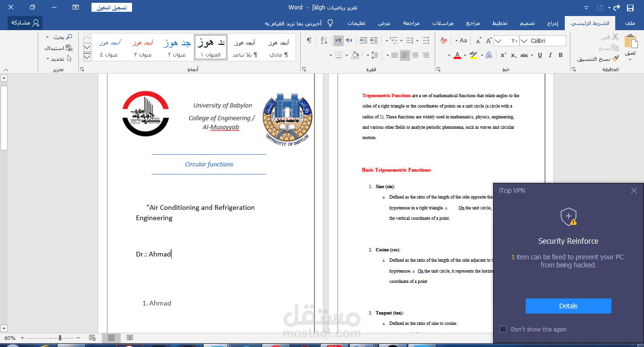Select Heading 2 blue style
The image size is (644, 347).
tap(177, 47)
